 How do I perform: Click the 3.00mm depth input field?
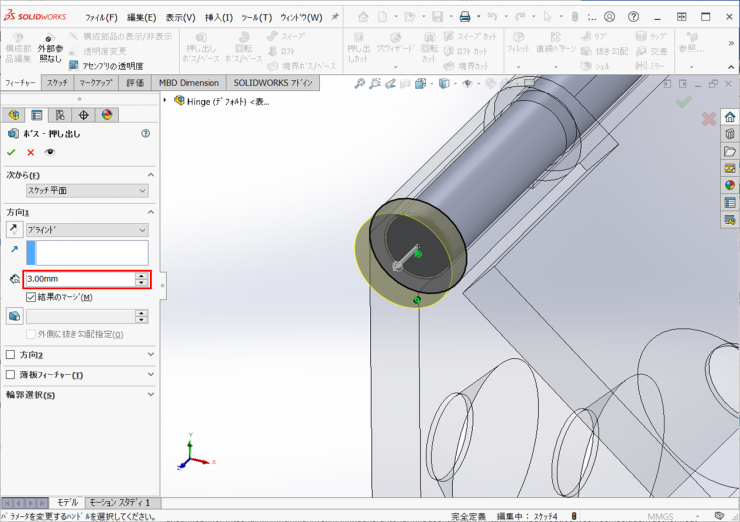click(x=78, y=279)
